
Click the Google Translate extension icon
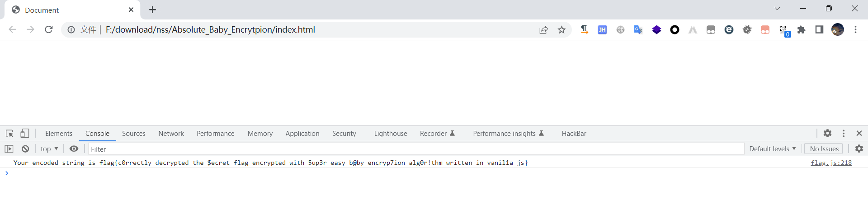coord(638,30)
